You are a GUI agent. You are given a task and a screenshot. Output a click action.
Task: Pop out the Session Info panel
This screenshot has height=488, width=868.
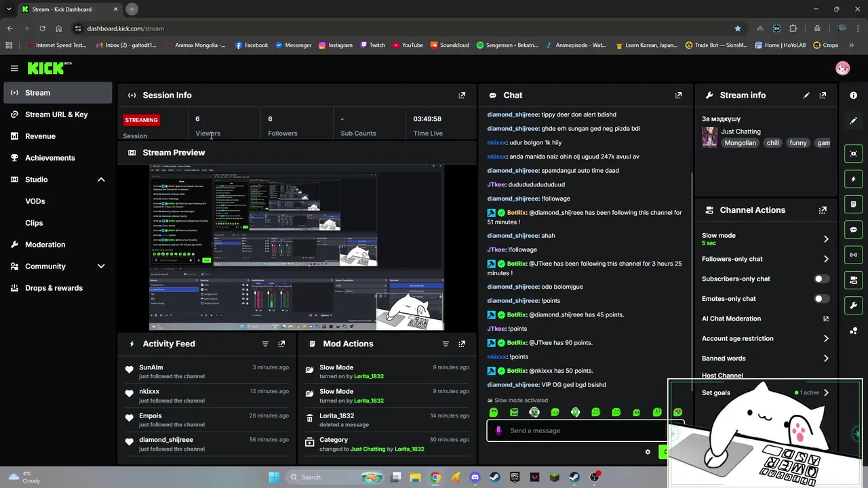pyautogui.click(x=462, y=96)
